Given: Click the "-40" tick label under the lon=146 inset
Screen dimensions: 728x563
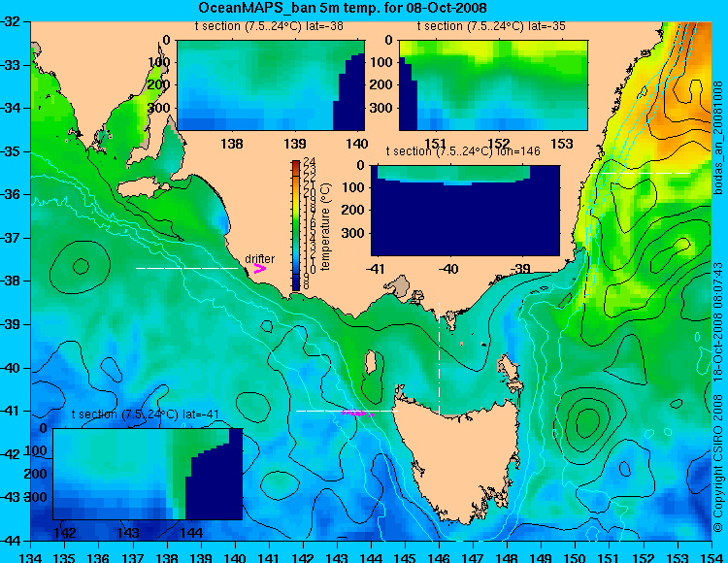Looking at the screenshot, I should tap(448, 269).
